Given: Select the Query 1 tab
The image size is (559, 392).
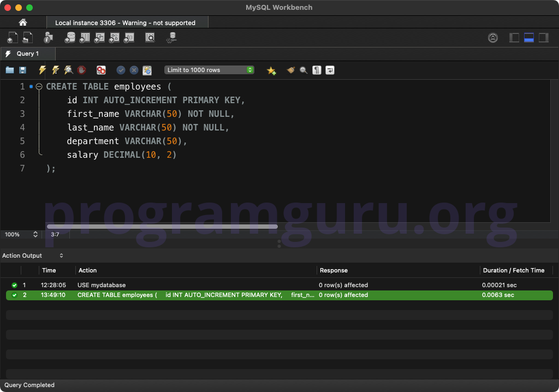Looking at the screenshot, I should pos(28,54).
